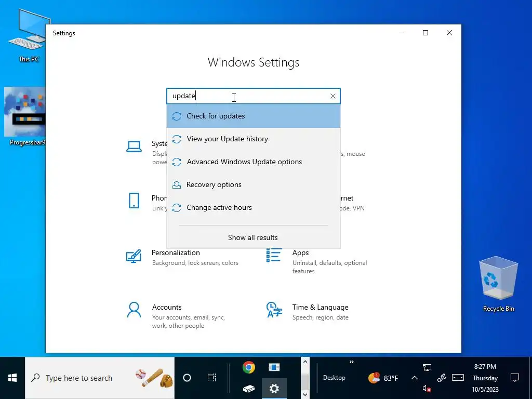The width and height of the screenshot is (532, 399).
Task: Open Change active hours result
Action: coord(254,207)
